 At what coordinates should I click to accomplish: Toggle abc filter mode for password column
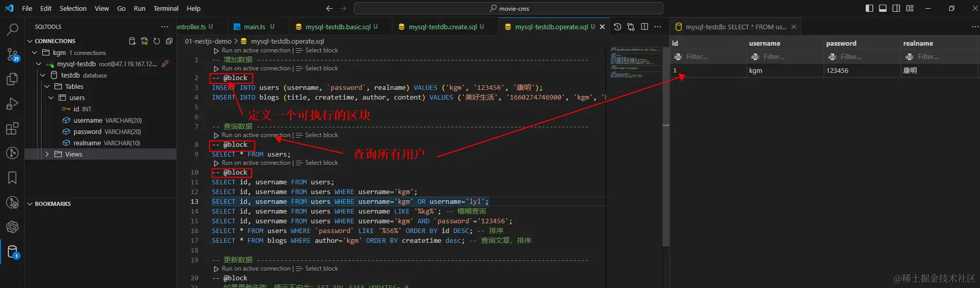coord(832,57)
